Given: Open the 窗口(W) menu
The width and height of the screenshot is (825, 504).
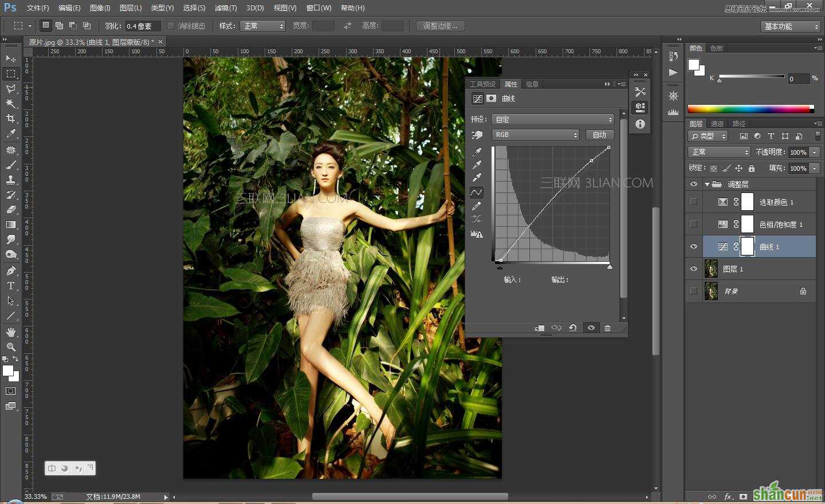Looking at the screenshot, I should click(x=319, y=8).
